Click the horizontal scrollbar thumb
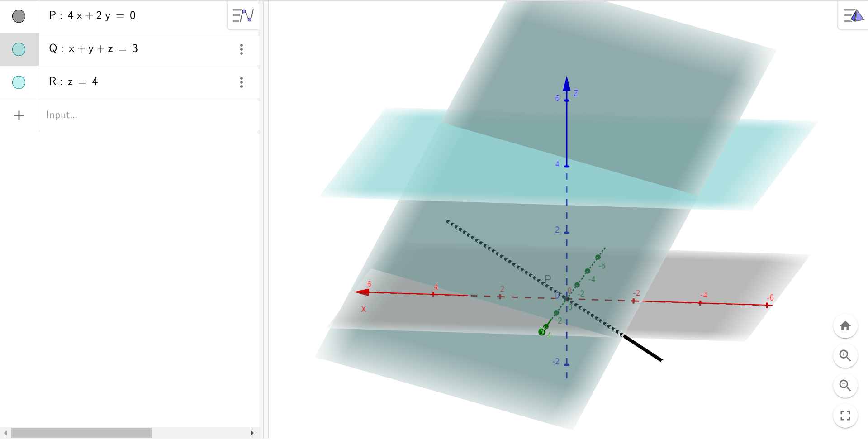The width and height of the screenshot is (868, 440). click(x=81, y=433)
